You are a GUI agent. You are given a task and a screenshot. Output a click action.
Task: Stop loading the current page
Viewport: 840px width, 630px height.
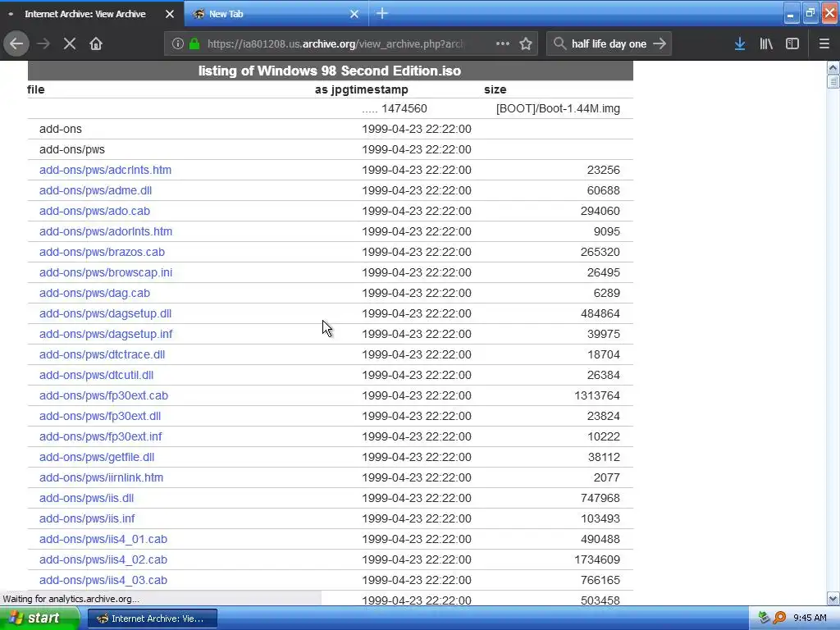coord(70,44)
